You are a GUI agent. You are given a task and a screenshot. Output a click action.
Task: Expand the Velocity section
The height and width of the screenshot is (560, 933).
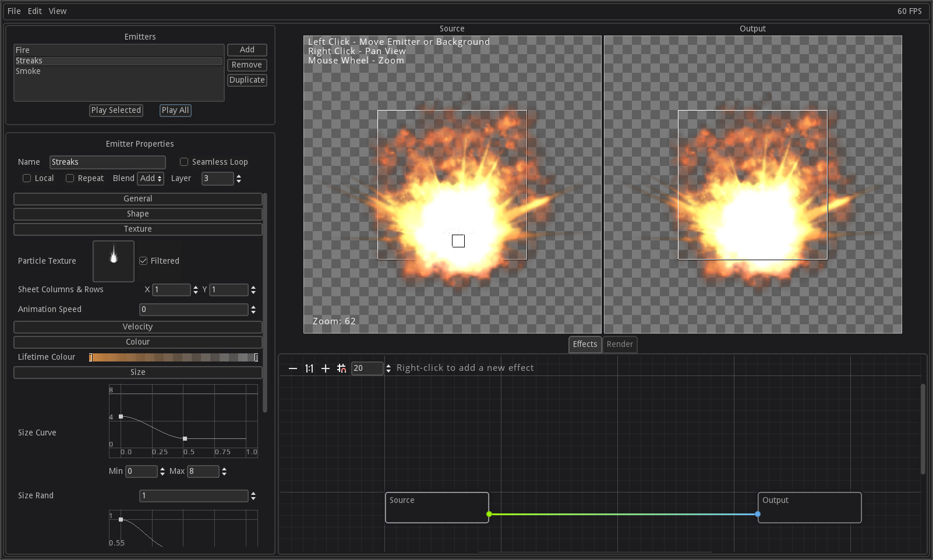click(x=137, y=327)
